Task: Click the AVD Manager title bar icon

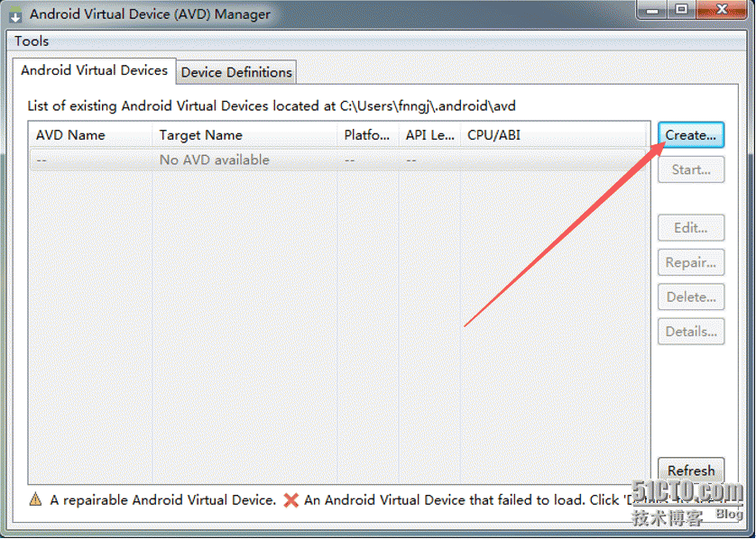Action: 15,15
